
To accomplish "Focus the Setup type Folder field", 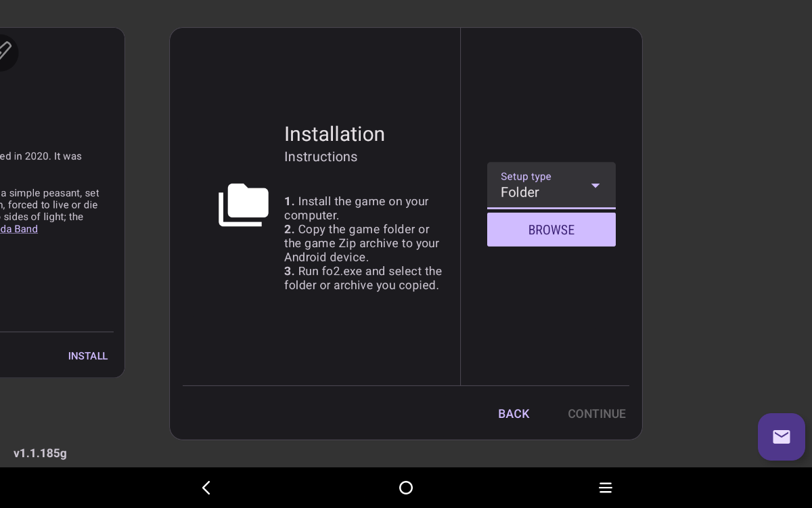I will point(535,192).
